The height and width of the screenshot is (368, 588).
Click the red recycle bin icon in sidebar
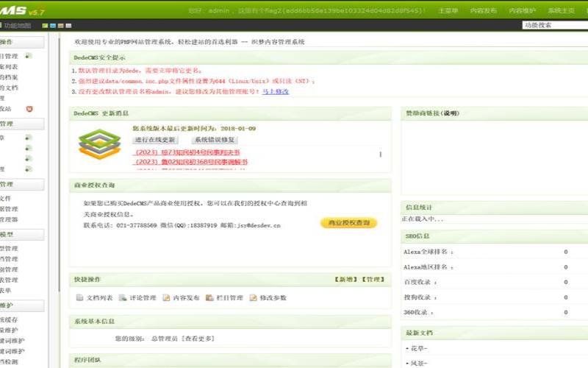click(29, 109)
